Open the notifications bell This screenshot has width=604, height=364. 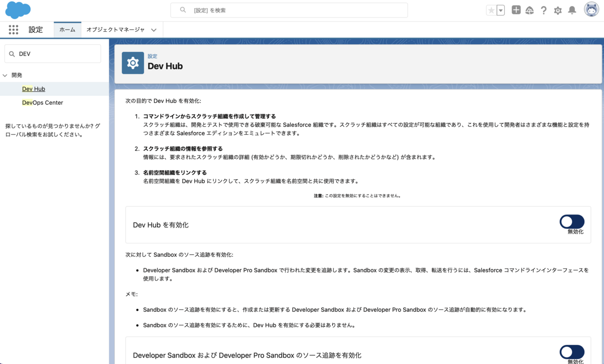(x=572, y=10)
